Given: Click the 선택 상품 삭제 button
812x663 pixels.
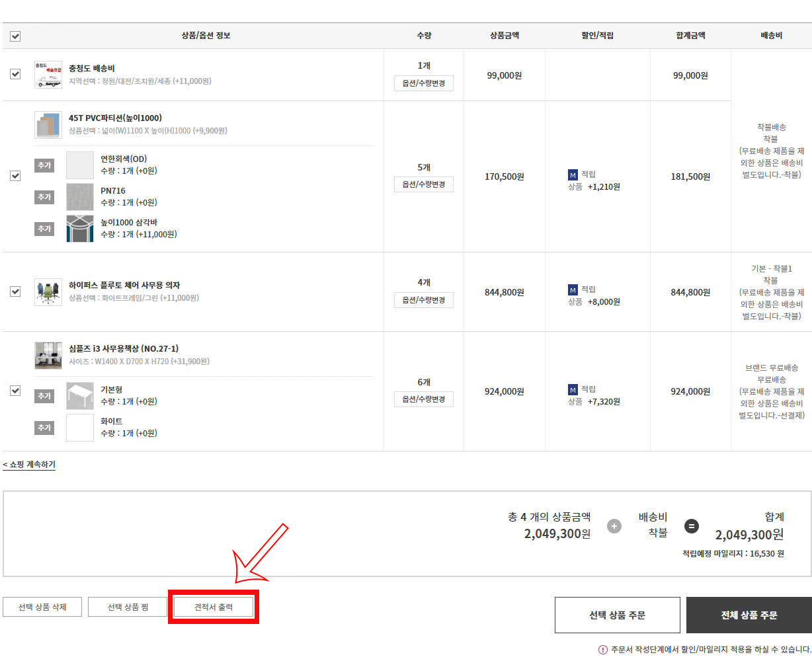Looking at the screenshot, I should (x=42, y=607).
